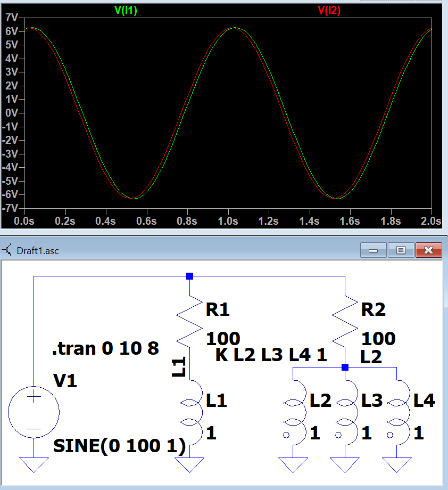The width and height of the screenshot is (448, 490).
Task: Click the R2 resistor name label
Action: click(x=373, y=309)
